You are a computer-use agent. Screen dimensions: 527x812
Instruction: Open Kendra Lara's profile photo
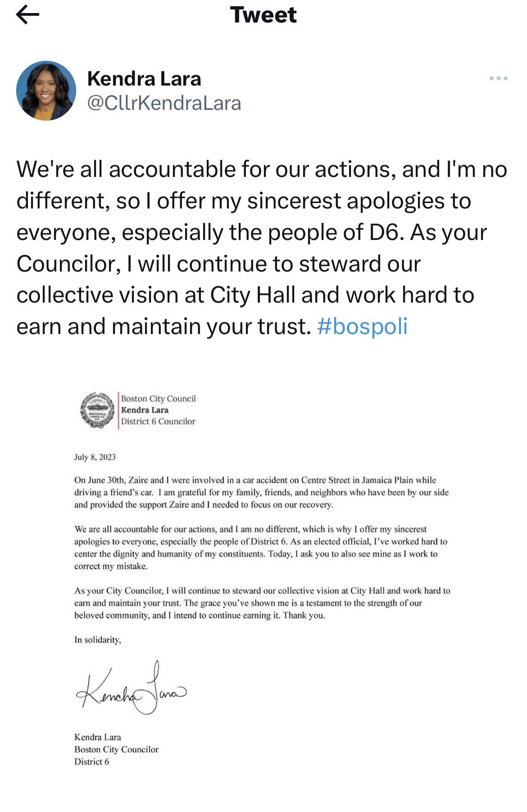click(46, 90)
